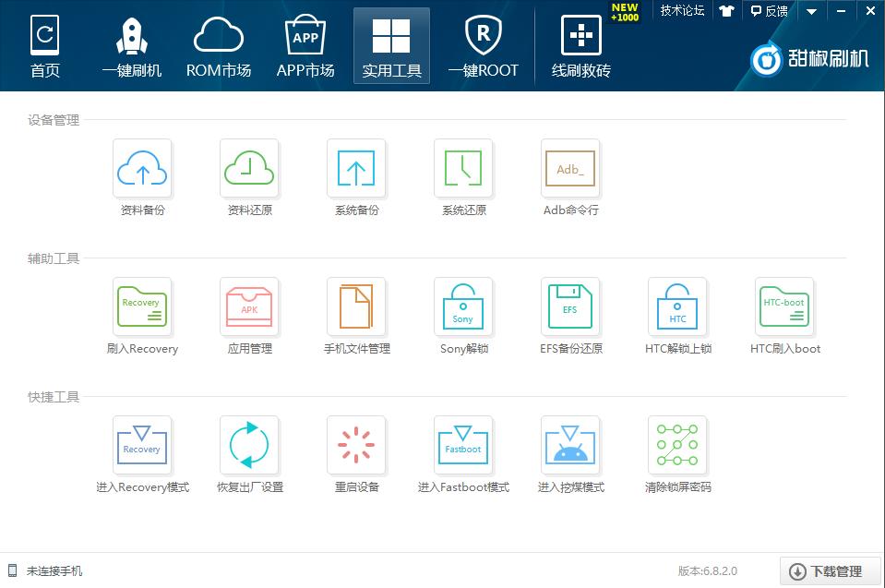Viewport: 885px width, 588px height.
Task: Enter Fastboot mode via 进入Fastboot模式
Action: [x=463, y=445]
